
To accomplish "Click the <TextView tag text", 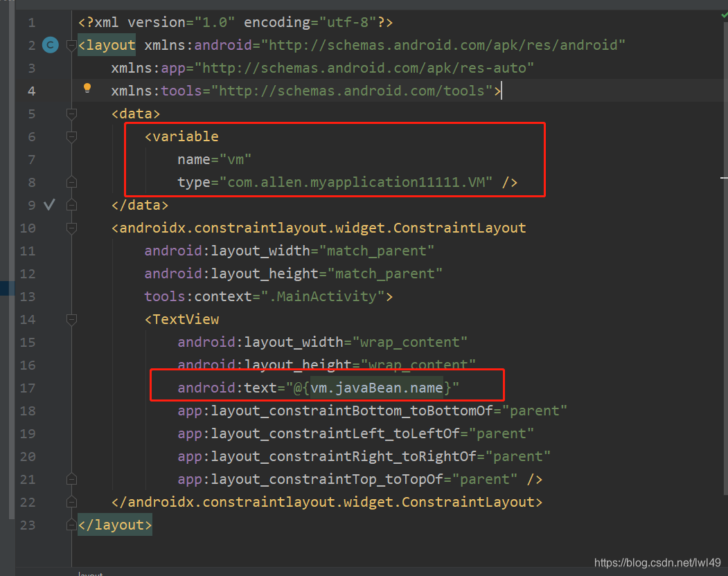I will pos(181,319).
